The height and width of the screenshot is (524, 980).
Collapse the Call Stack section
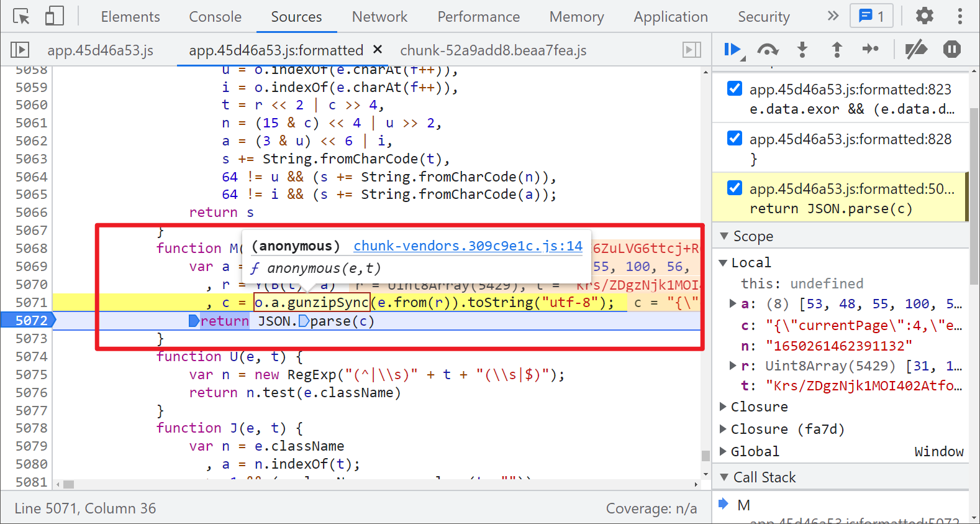[724, 477]
